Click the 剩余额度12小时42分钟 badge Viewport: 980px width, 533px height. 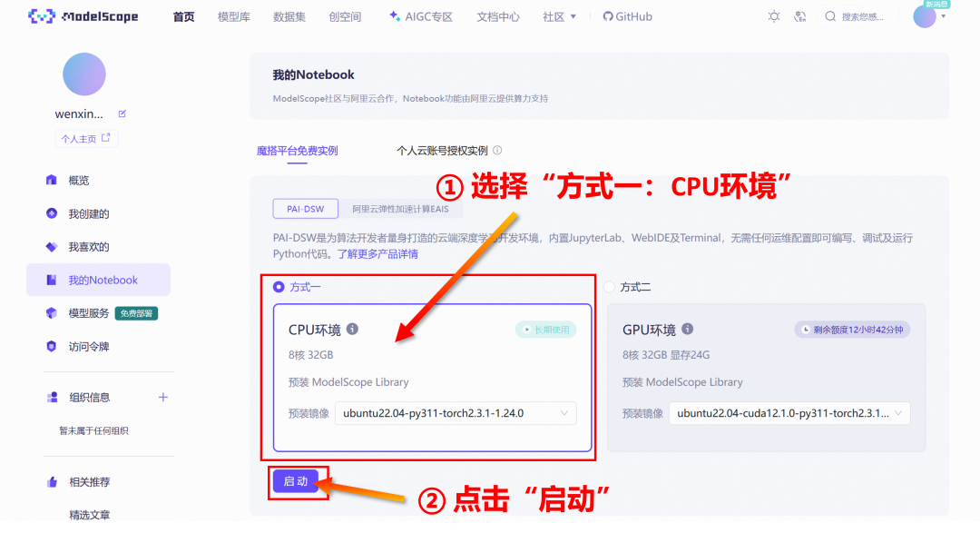[852, 330]
